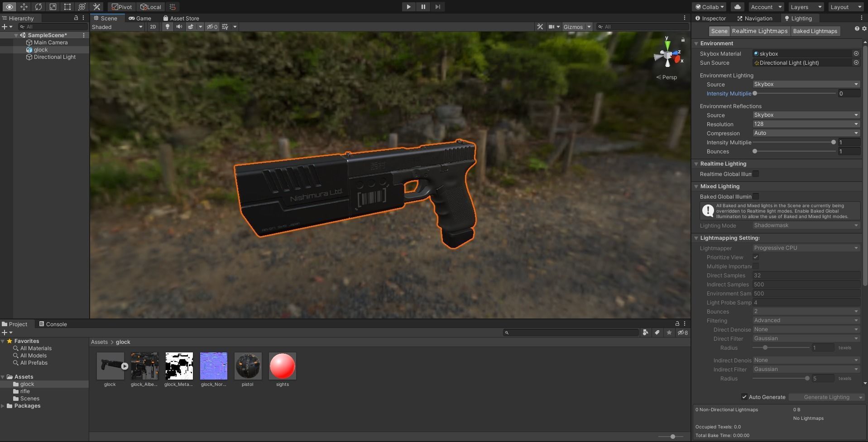Viewport: 868px width, 442px height.
Task: Click the Pause button
Action: (x=423, y=7)
